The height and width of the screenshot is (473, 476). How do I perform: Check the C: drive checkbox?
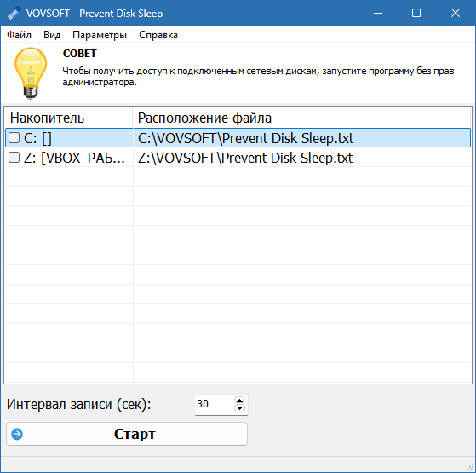pos(14,138)
